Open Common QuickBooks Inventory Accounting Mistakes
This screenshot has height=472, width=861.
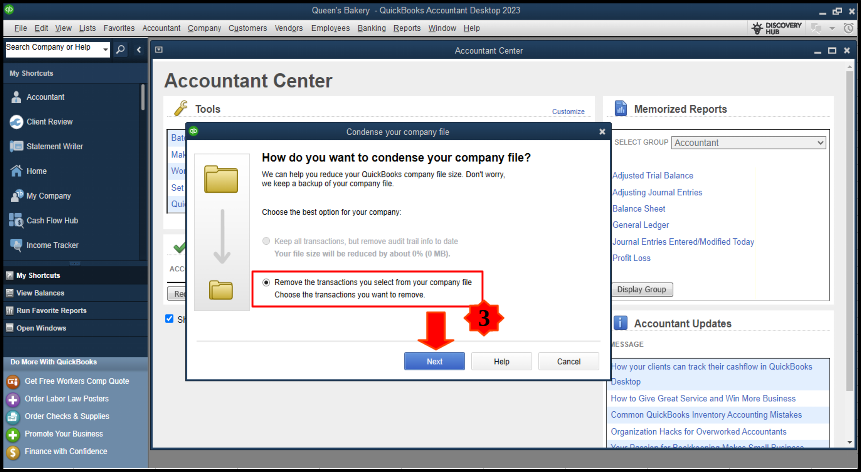(706, 415)
